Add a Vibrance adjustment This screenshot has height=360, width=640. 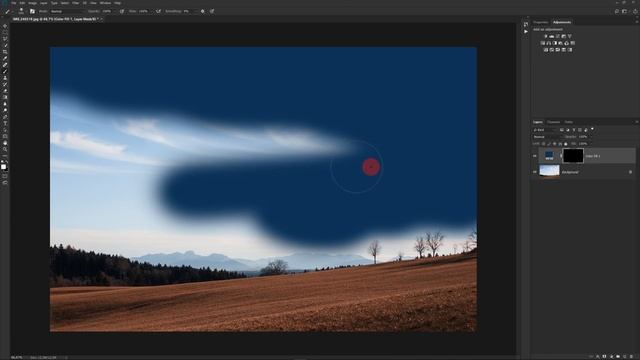[569, 36]
